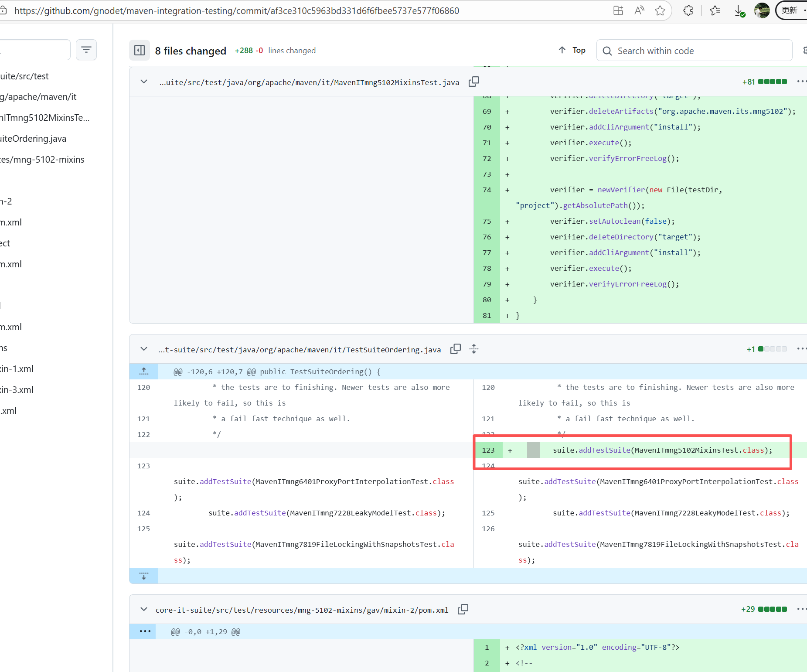
Task: Open the browser downloads panel
Action: [739, 10]
